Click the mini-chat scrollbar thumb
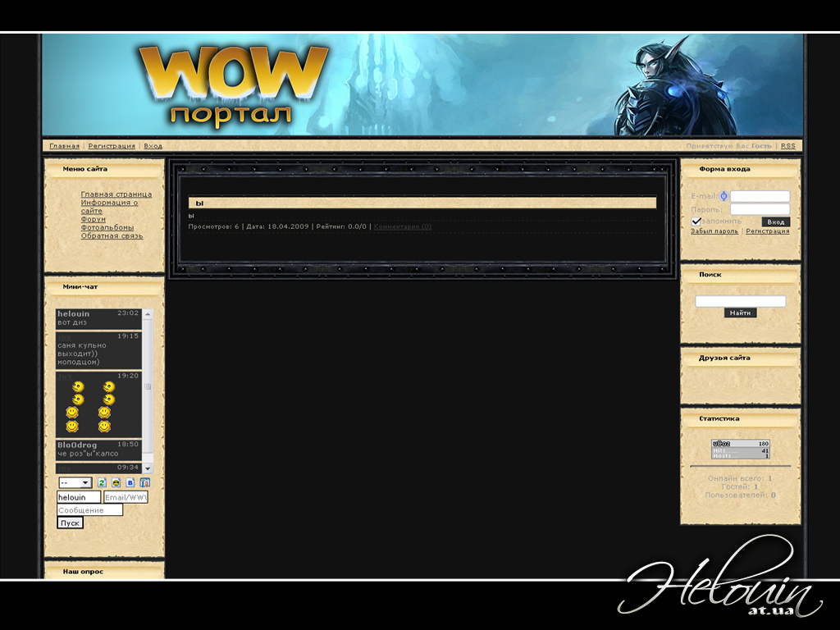Image resolution: width=840 pixels, height=630 pixels. tap(148, 386)
